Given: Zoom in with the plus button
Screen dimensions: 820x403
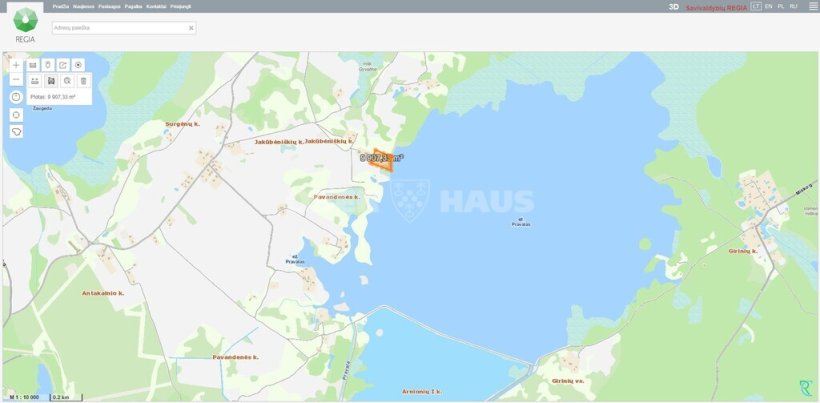Looking at the screenshot, I should point(16,64).
